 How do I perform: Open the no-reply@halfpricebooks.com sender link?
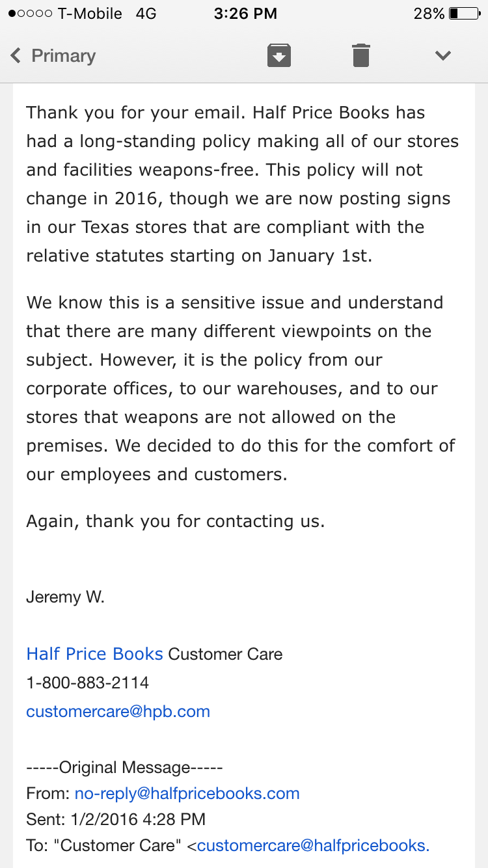pos(187,793)
